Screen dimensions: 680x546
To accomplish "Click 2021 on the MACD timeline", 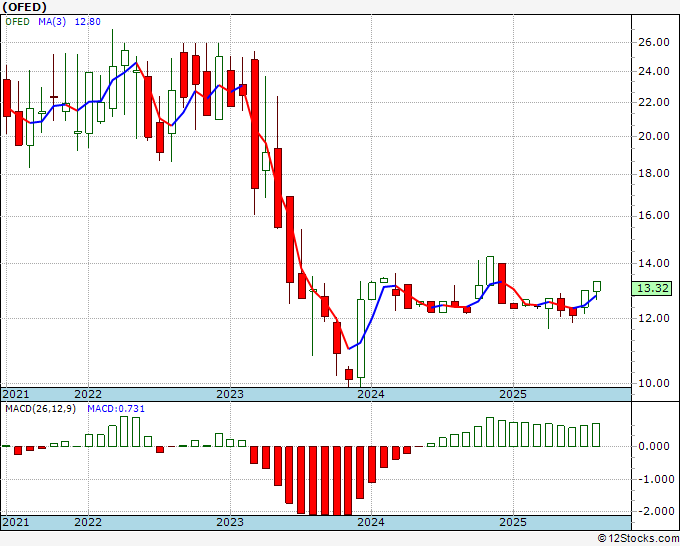I will pos(16,522).
